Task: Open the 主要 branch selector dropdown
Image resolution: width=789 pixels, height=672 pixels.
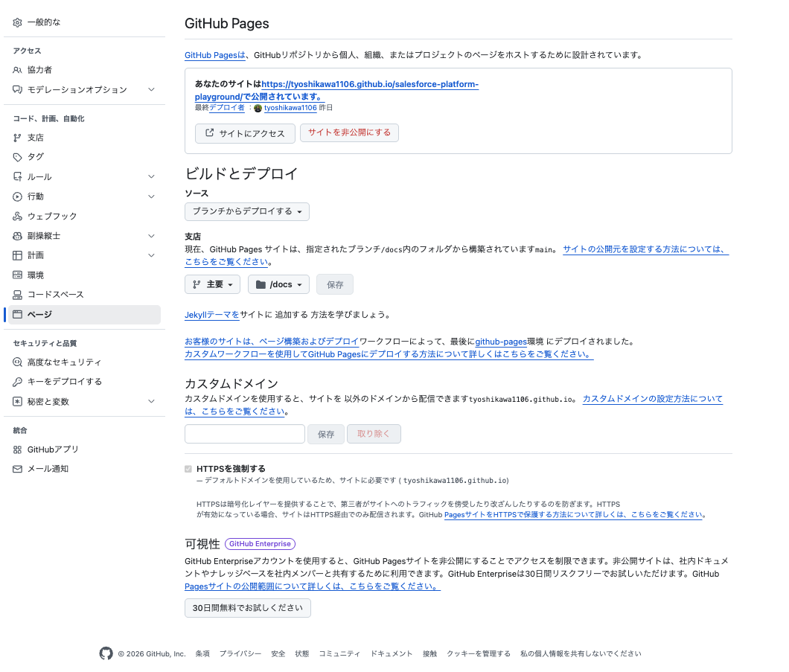Action: (x=212, y=284)
